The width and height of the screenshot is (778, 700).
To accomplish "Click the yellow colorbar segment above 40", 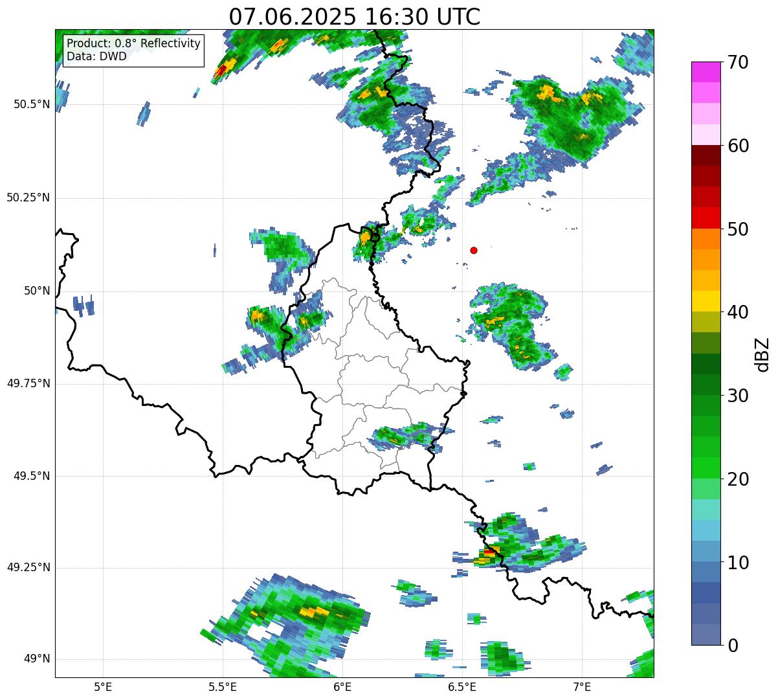I will click(706, 301).
